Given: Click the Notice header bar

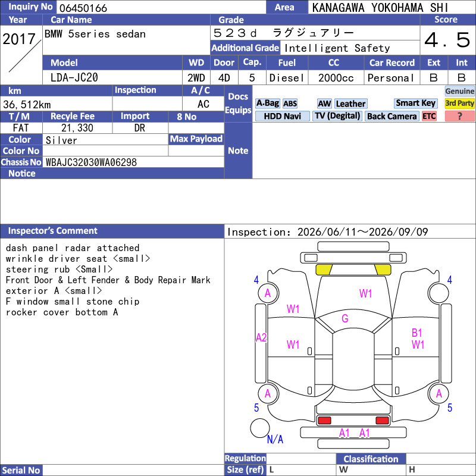Looking at the screenshot, I should [x=112, y=173].
